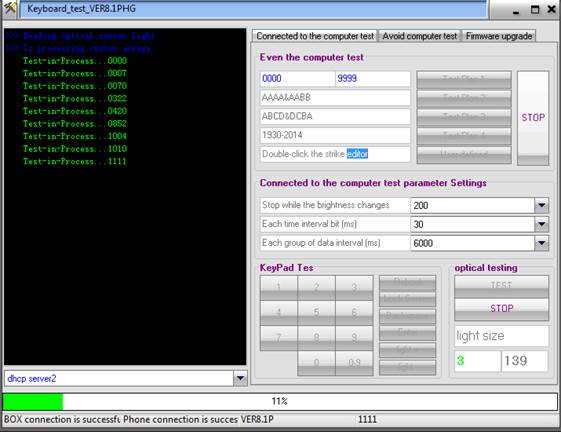Screen dimensions: 561x432
Task: Click the log line Test-in-Process...1004
Action: [75, 136]
